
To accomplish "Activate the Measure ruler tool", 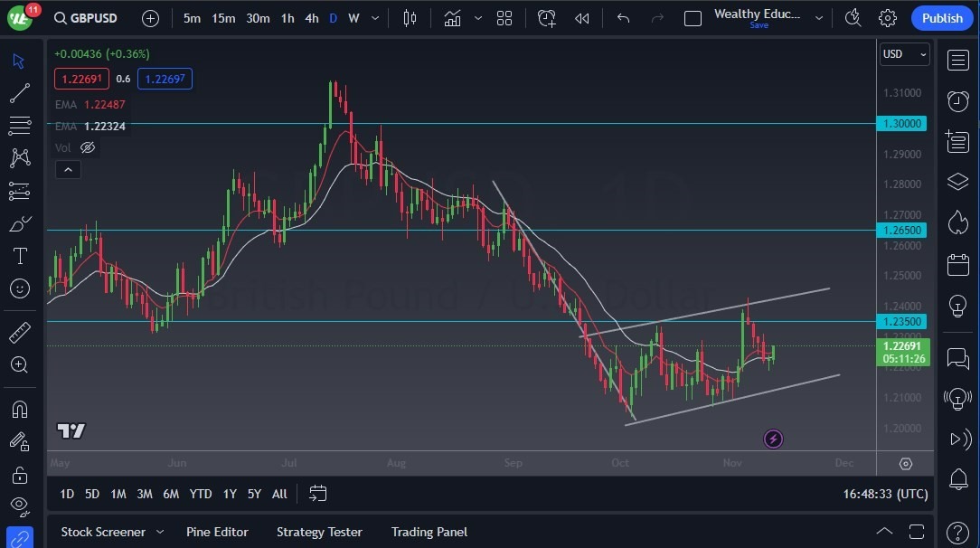I will click(18, 332).
